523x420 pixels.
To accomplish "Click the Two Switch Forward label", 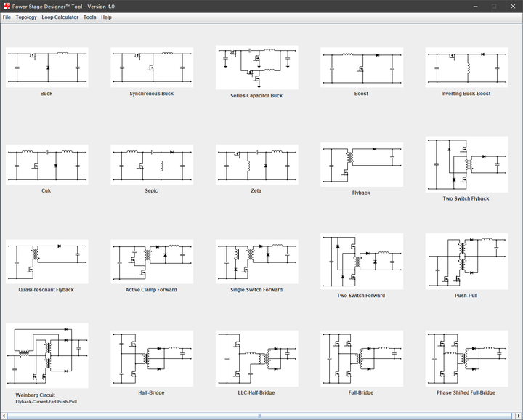I will [x=361, y=296].
